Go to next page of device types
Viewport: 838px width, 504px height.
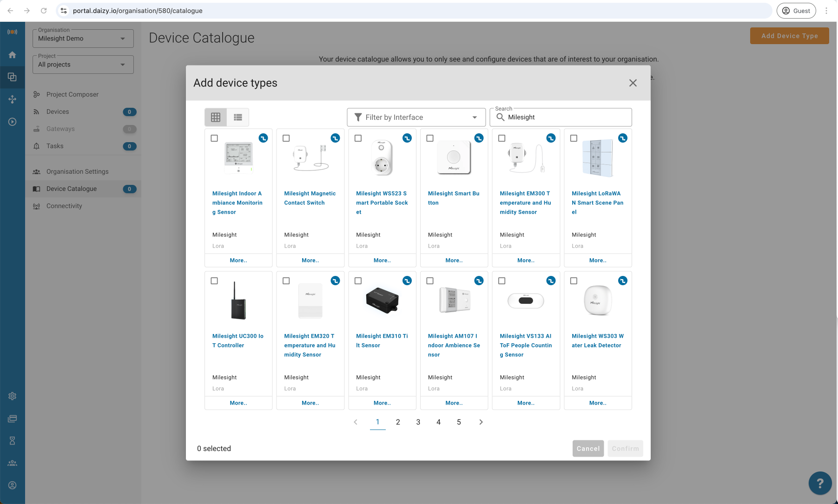481,422
